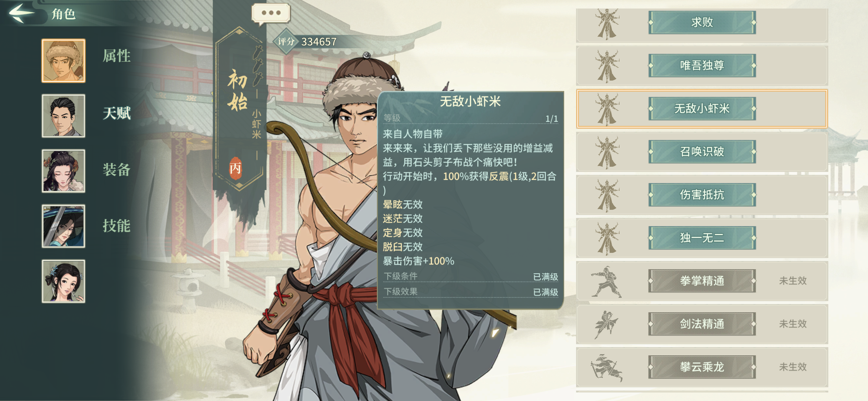Click the red 丙 grade seal
The image size is (868, 401).
click(x=236, y=168)
